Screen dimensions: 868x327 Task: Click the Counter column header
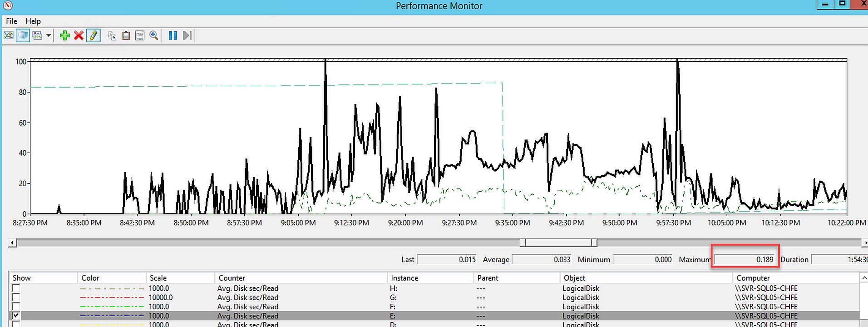[x=301, y=278]
